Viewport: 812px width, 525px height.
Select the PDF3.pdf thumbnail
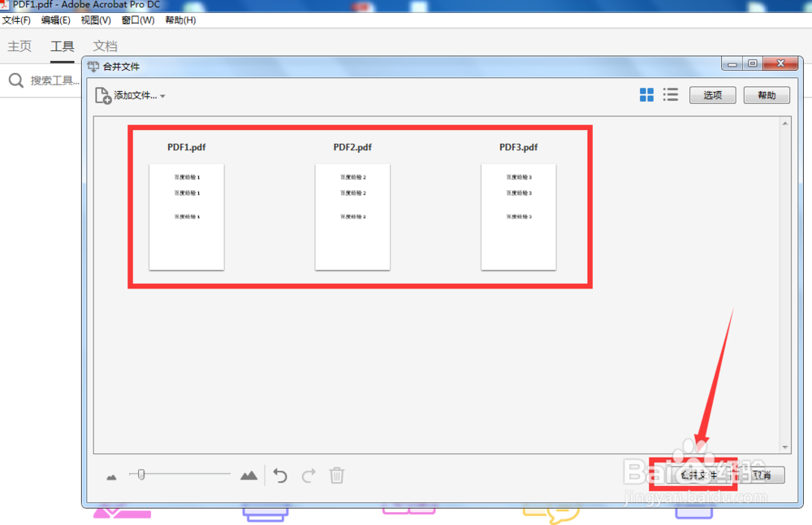click(x=518, y=217)
